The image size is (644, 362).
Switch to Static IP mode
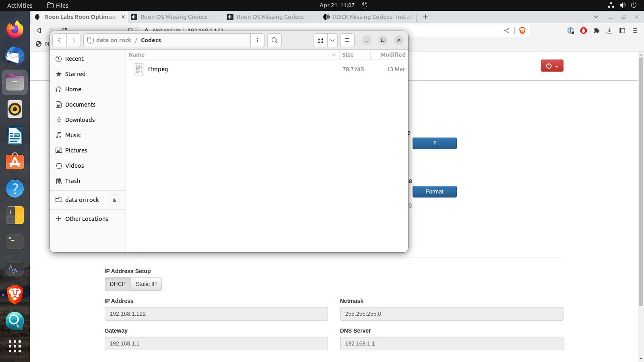146,284
